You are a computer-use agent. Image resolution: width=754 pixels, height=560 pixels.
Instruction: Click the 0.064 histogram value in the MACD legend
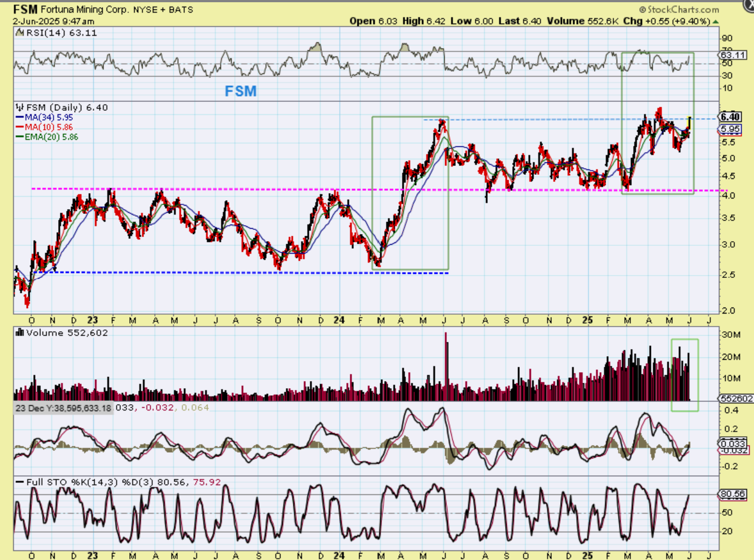point(196,408)
